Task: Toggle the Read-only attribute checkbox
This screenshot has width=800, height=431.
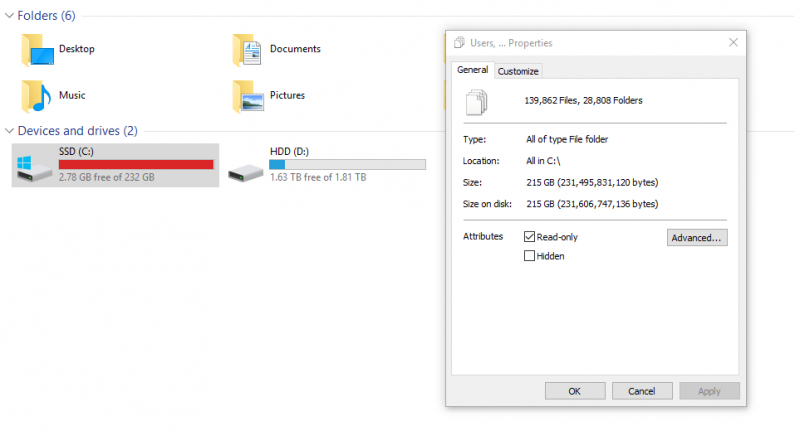Action: coord(530,237)
